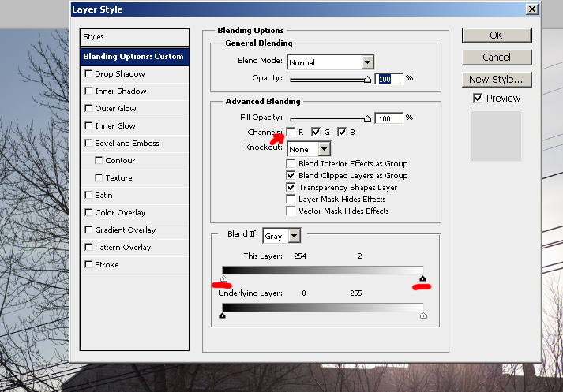Image resolution: width=563 pixels, height=392 pixels.
Task: Enable the Outer Glow checkbox
Action: 88,108
